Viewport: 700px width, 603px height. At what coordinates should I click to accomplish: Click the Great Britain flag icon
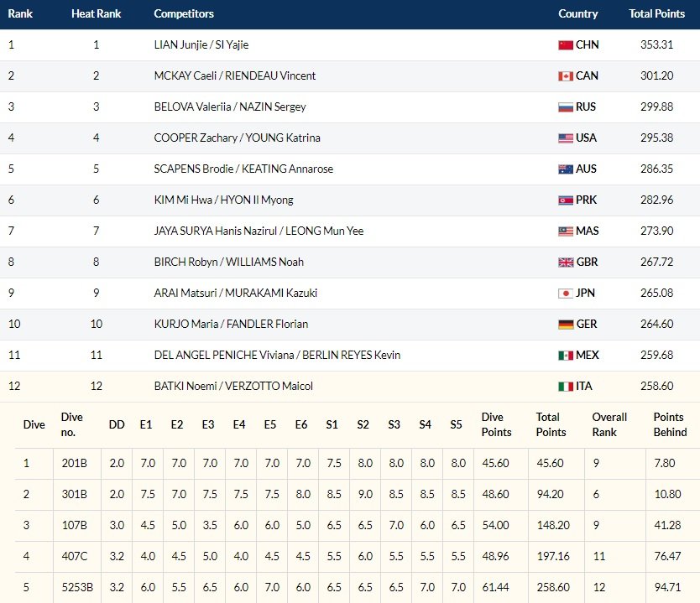coord(566,263)
